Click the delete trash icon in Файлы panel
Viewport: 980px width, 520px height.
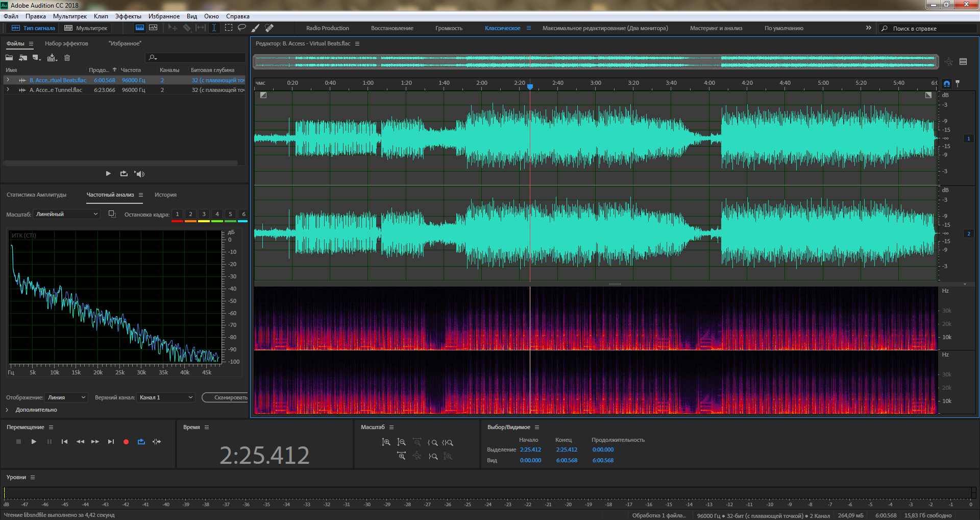click(x=67, y=58)
